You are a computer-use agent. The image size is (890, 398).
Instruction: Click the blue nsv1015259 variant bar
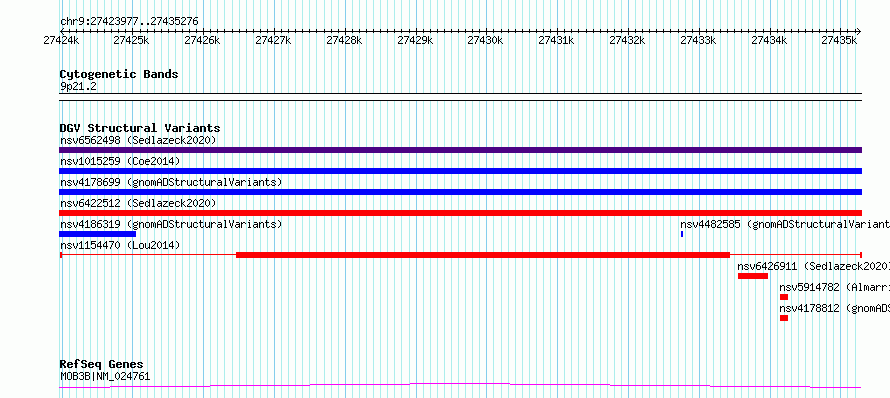[460, 171]
